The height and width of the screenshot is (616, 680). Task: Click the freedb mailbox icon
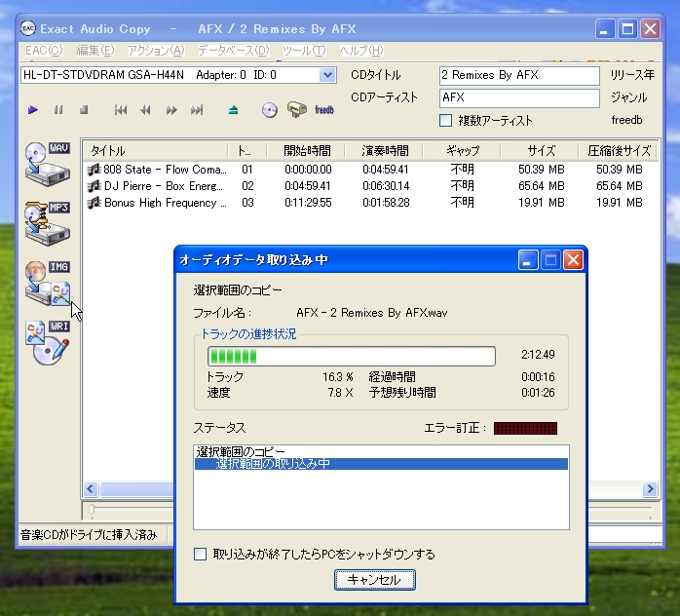pos(297,110)
